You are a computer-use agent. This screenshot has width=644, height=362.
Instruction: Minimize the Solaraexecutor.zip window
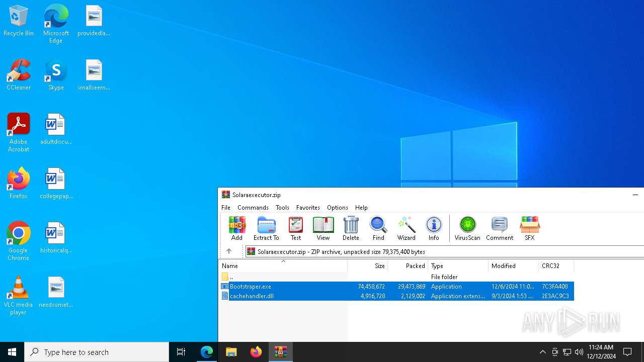[x=635, y=195]
